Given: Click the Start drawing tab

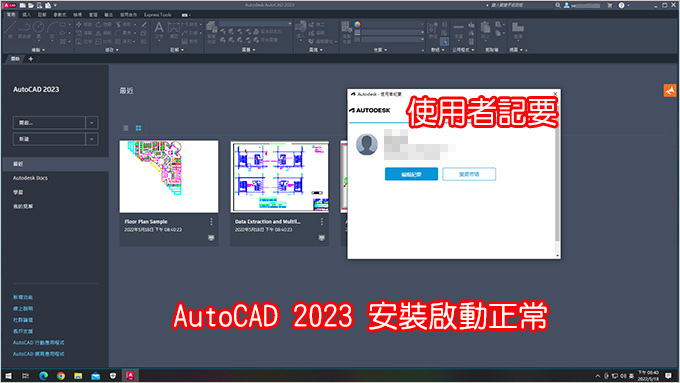Looking at the screenshot, I should point(15,59).
